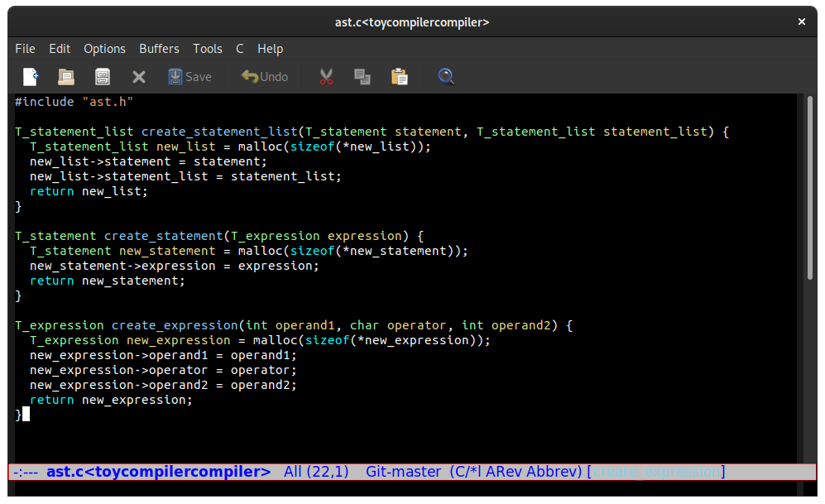Image resolution: width=825 pixels, height=504 pixels.
Task: Click the title bar text ast.c<toycompilercompiler>
Action: (x=412, y=22)
